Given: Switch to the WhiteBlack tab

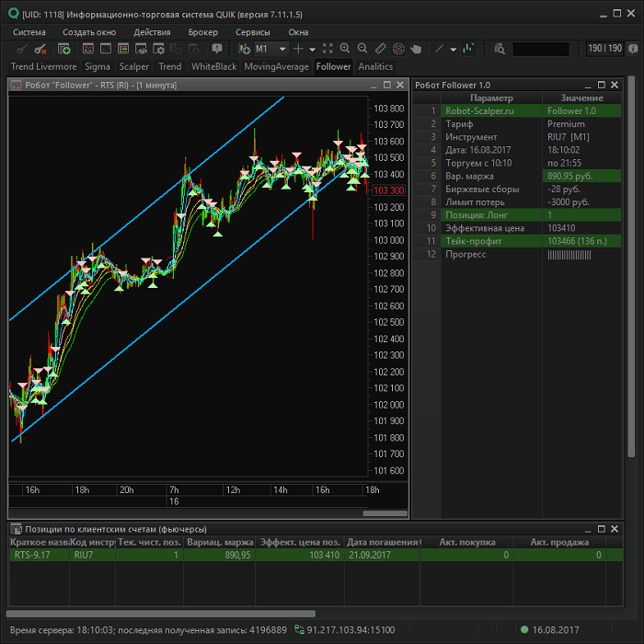Looking at the screenshot, I should pos(214,66).
